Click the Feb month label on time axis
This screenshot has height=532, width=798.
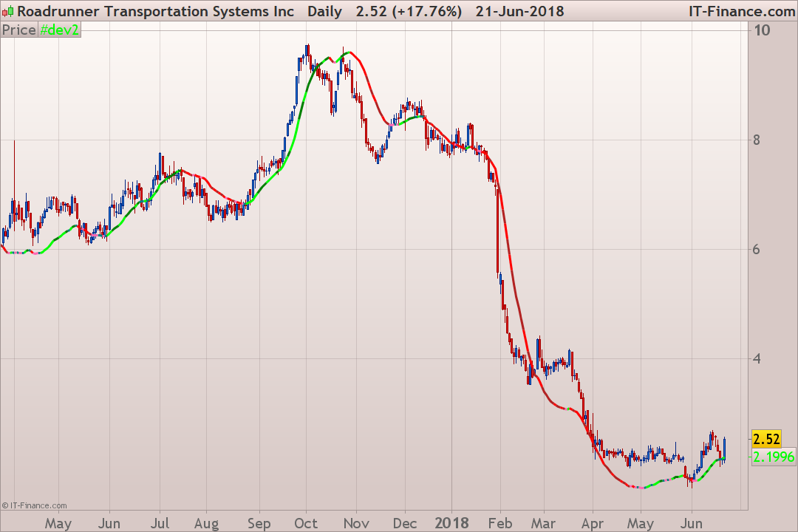[500, 523]
